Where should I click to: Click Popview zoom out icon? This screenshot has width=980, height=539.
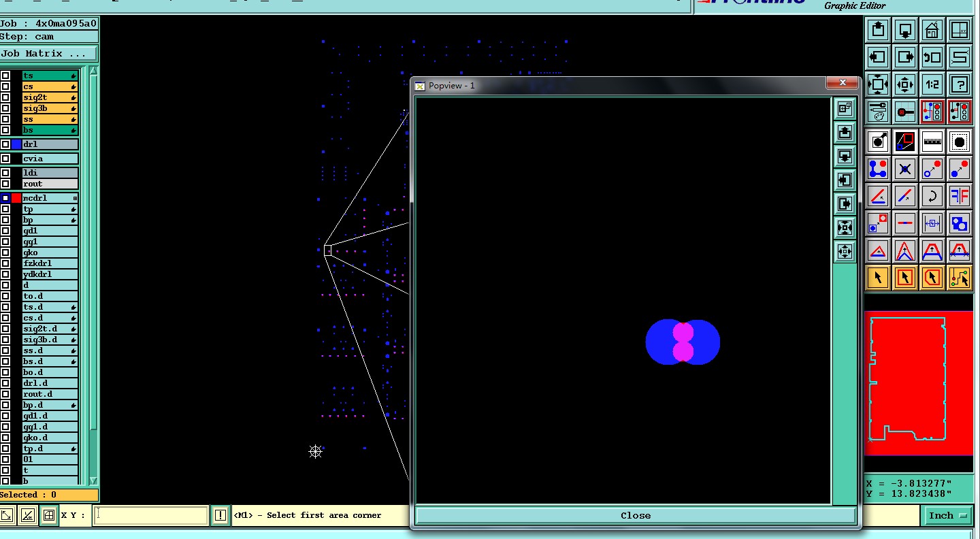845,227
